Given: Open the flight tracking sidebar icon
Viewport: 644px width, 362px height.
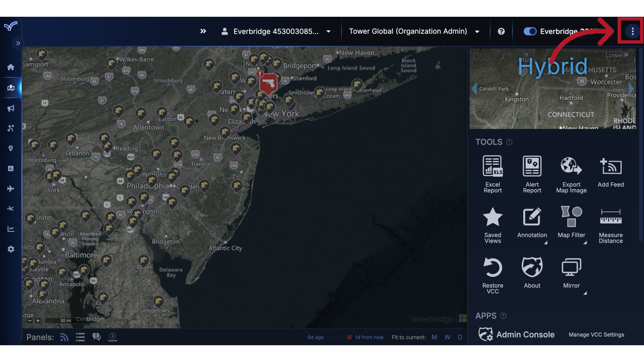Looking at the screenshot, I should [11, 188].
